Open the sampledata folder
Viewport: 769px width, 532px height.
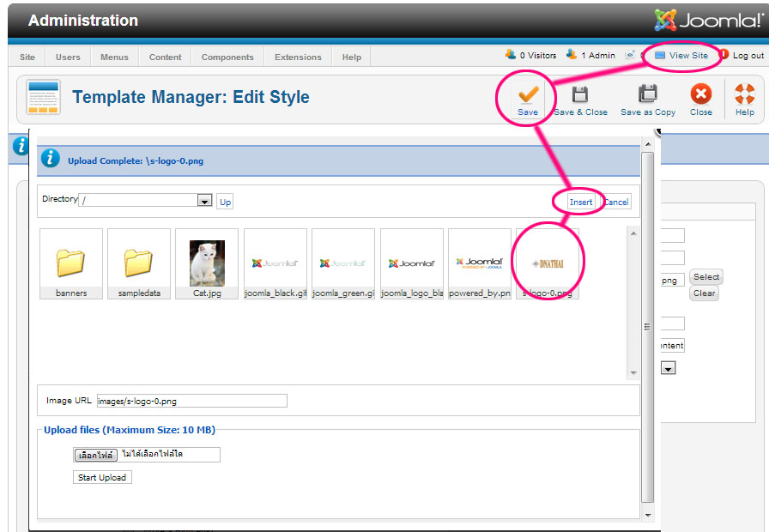[139, 263]
